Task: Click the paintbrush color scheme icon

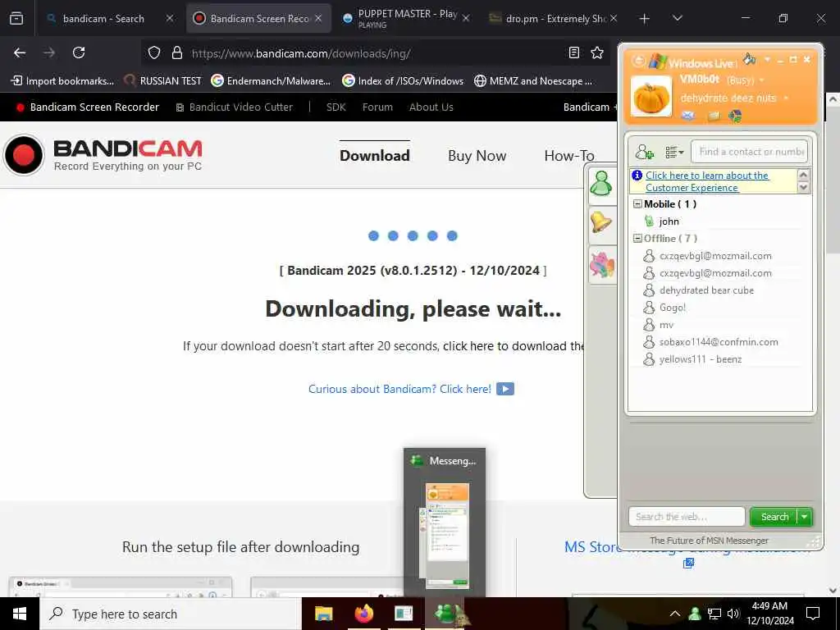Action: [x=749, y=58]
